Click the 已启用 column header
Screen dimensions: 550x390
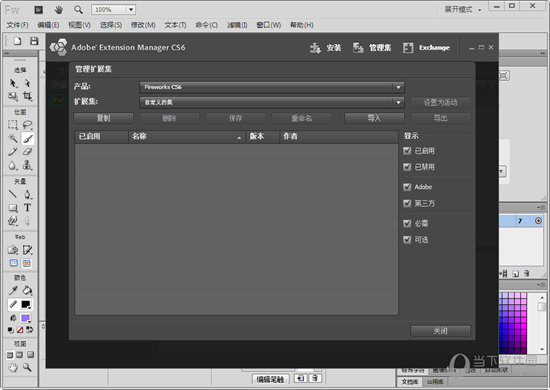click(101, 136)
